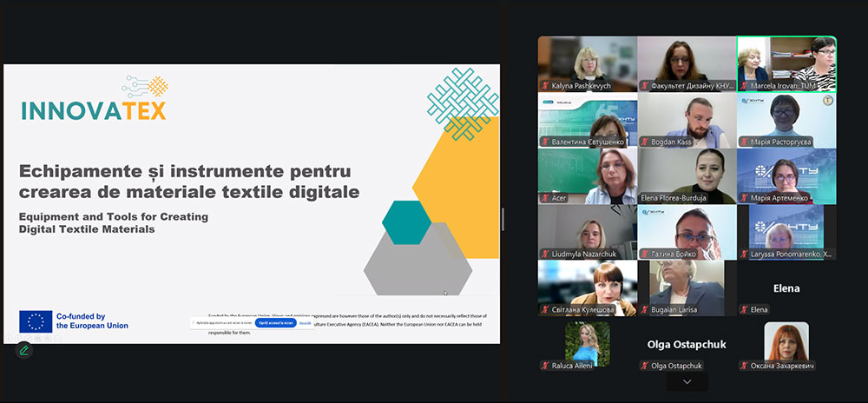Click the blue screen-access button in popup
868x403 pixels.
(x=275, y=322)
